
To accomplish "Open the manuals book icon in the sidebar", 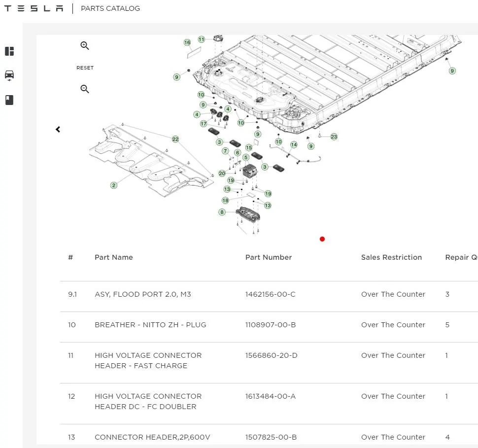I will 9,100.
